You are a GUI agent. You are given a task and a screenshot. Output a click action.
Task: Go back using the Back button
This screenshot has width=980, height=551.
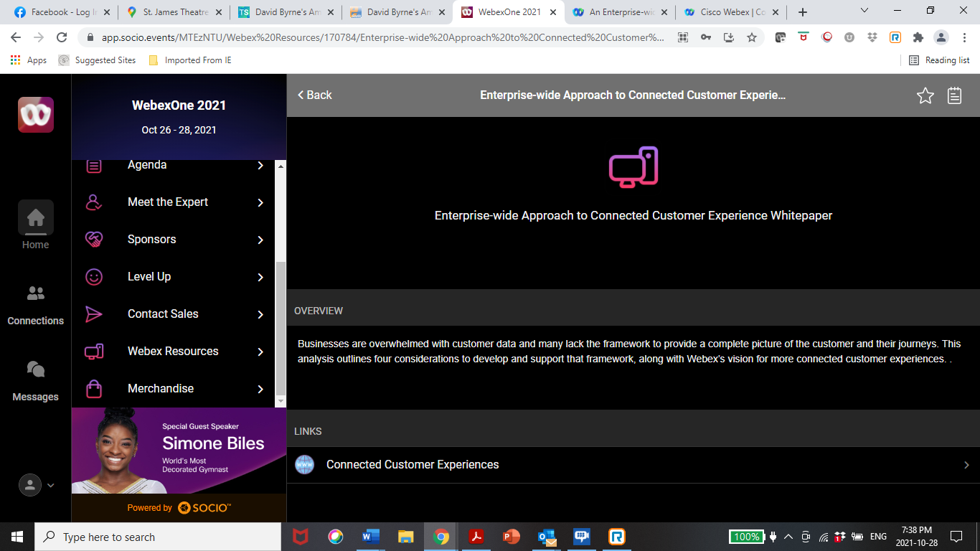tap(315, 95)
